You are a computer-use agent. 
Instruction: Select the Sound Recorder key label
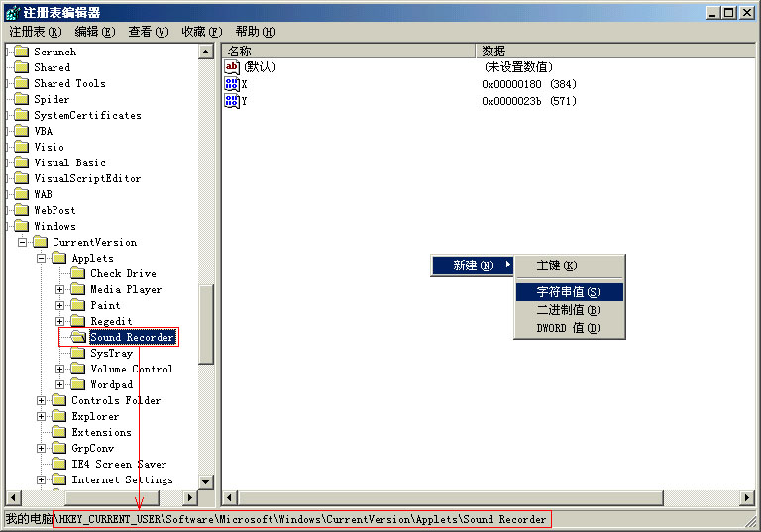click(x=132, y=337)
